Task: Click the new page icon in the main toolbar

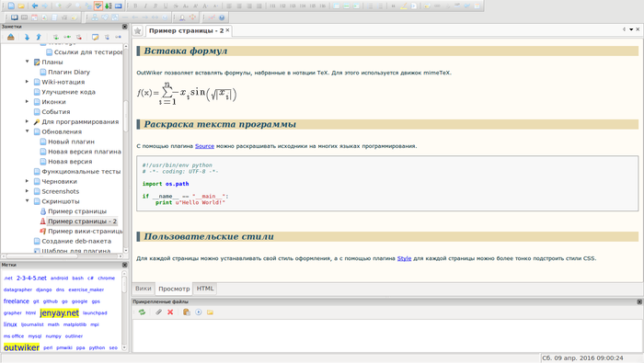Action: click(x=11, y=6)
